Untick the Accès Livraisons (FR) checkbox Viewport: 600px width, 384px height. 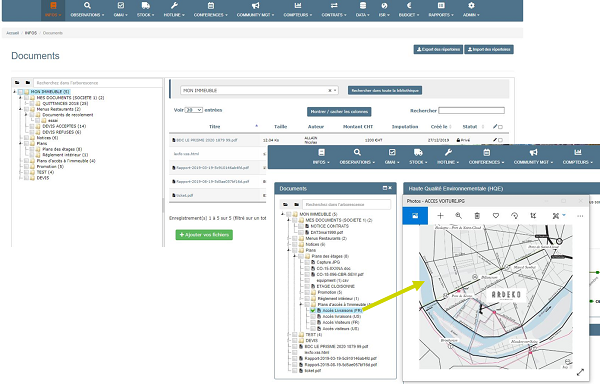tap(313, 311)
